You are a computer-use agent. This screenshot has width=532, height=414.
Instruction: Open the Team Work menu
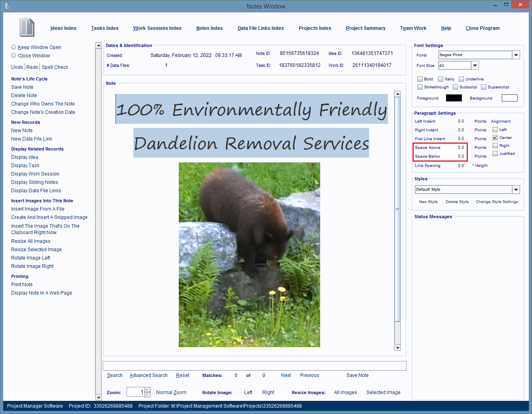coord(413,28)
